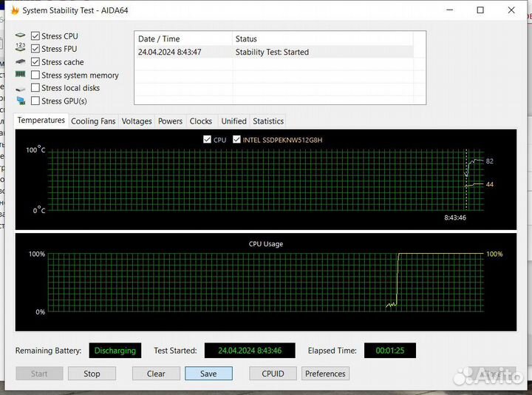
Task: Click the monitor icon beside Stress GPU(s)
Action: coord(21,101)
